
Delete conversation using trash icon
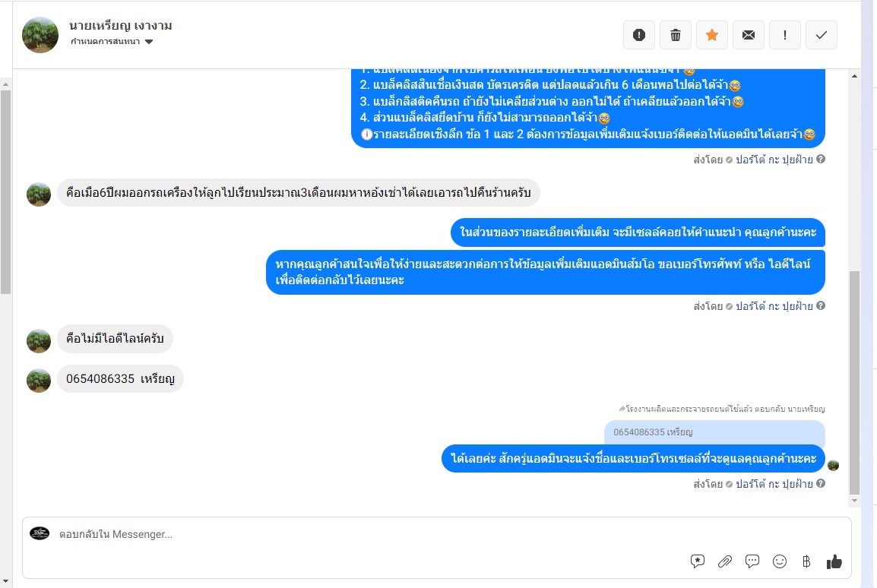pyautogui.click(x=676, y=35)
